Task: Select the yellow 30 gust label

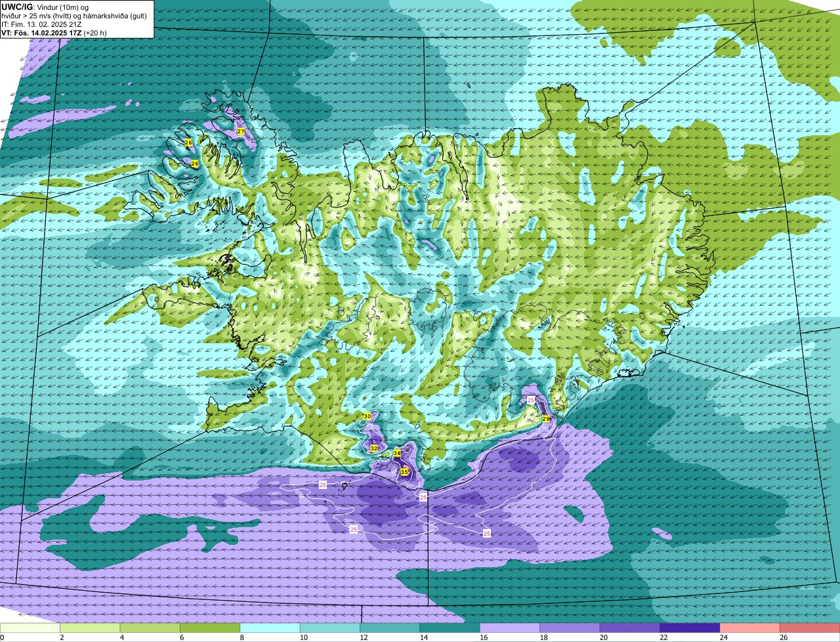Action: [x=367, y=417]
